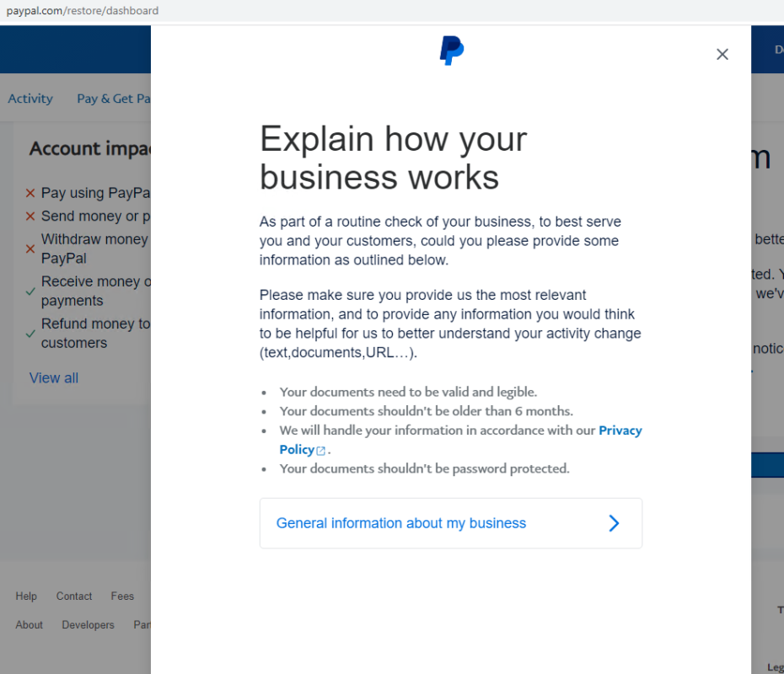
Task: Open the About footer link
Action: pyautogui.click(x=29, y=625)
